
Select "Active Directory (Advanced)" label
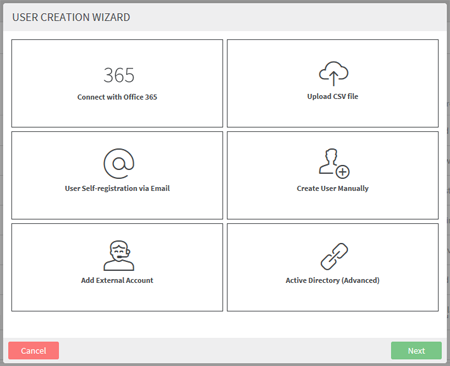[x=333, y=280]
